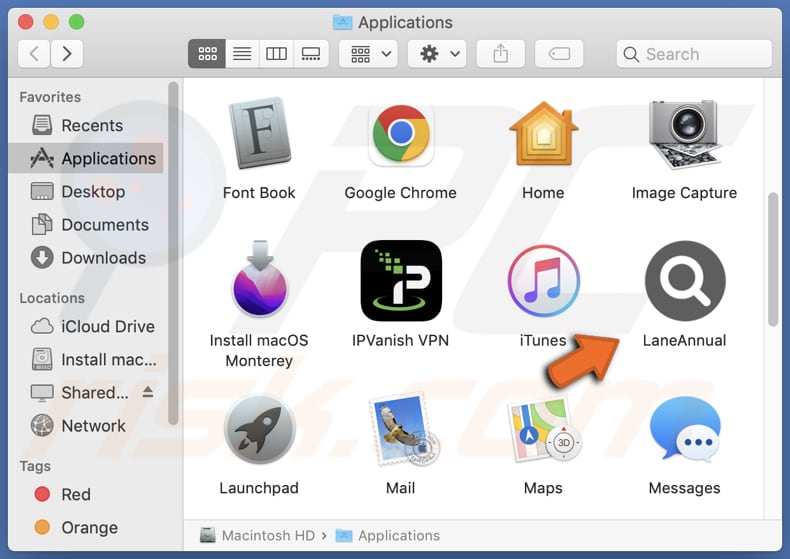
Task: Select the iTunes app icon
Action: 543,281
